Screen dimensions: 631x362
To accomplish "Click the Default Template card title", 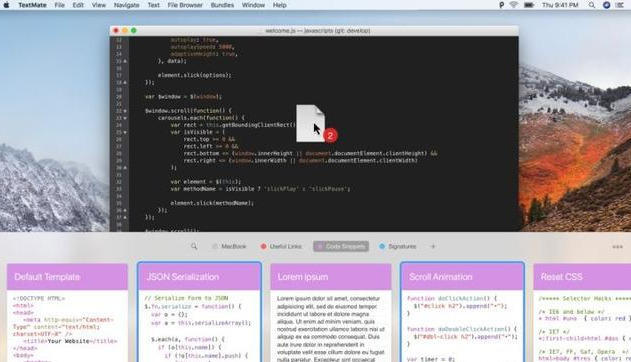I will pyautogui.click(x=47, y=277).
